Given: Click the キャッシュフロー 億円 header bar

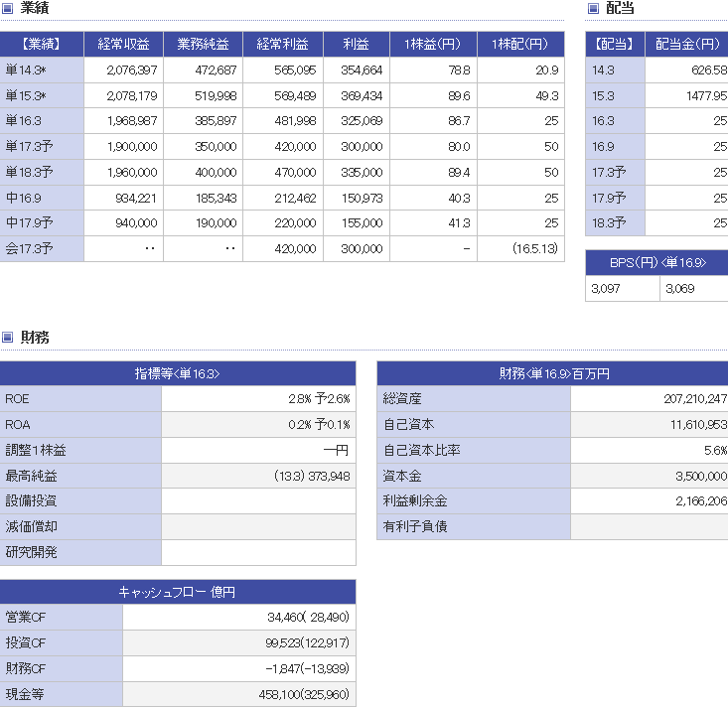Looking at the screenshot, I should pos(178,592).
